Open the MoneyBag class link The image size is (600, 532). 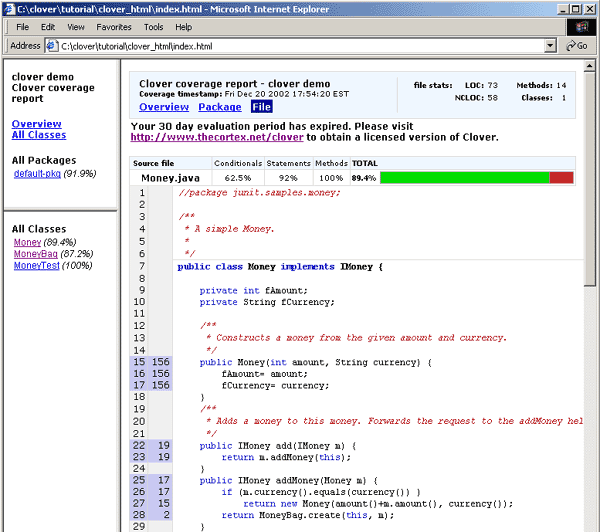coord(36,254)
